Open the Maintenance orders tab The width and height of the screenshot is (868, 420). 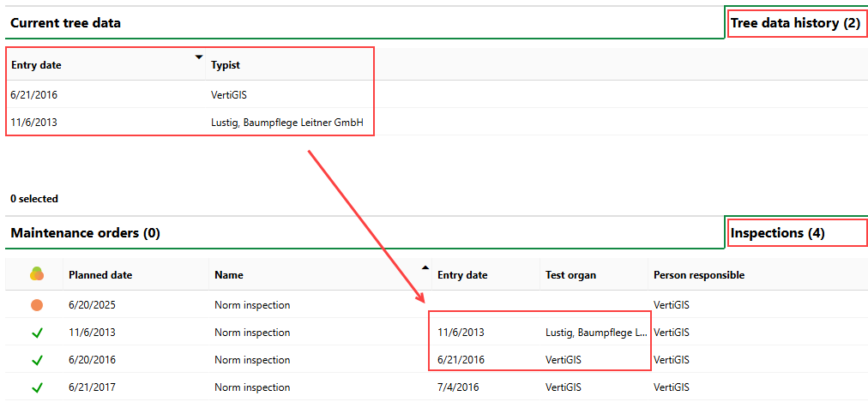click(x=85, y=232)
